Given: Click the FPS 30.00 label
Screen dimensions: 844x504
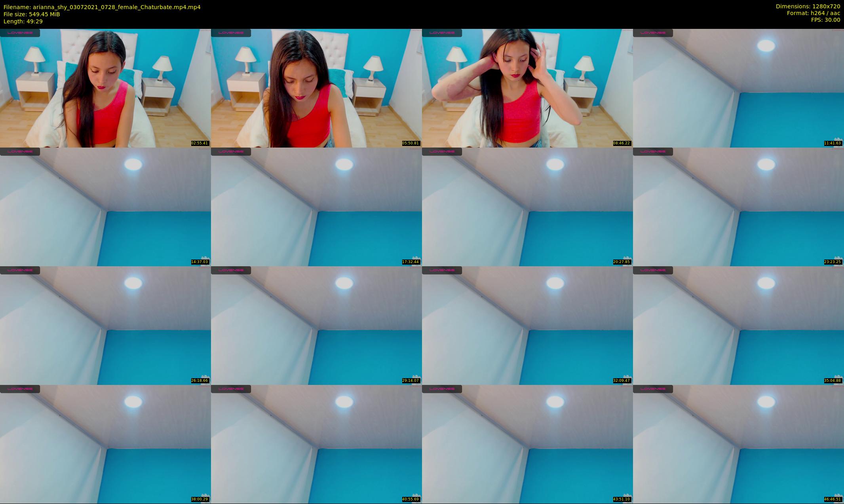Looking at the screenshot, I should 825,20.
